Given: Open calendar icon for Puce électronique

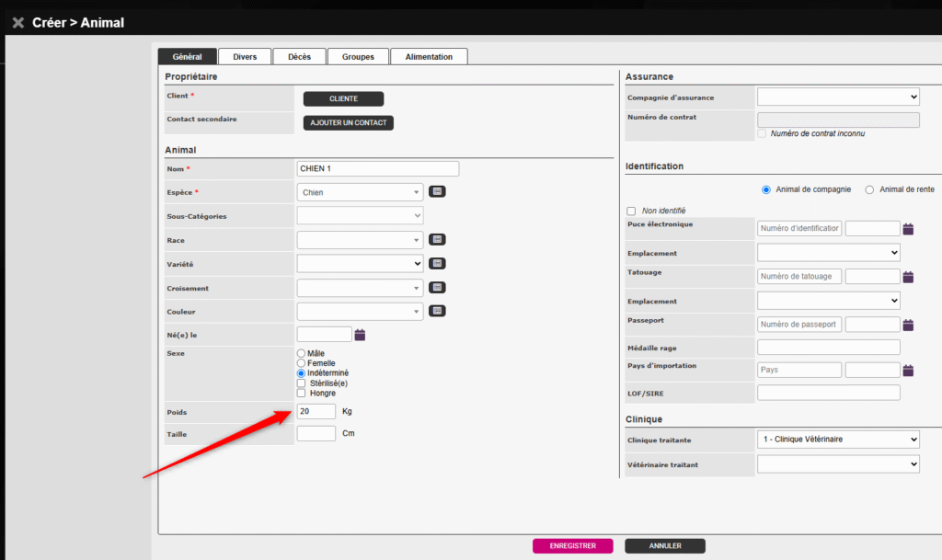Looking at the screenshot, I should pos(908,229).
